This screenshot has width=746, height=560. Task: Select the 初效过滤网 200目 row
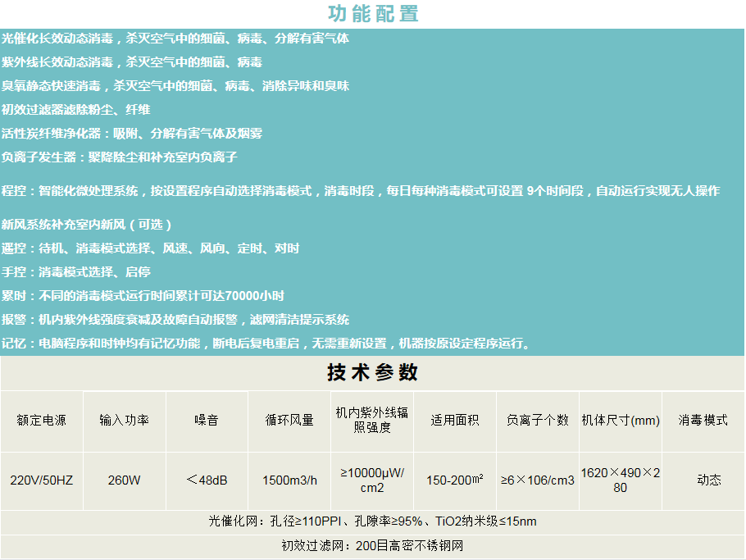point(373,545)
